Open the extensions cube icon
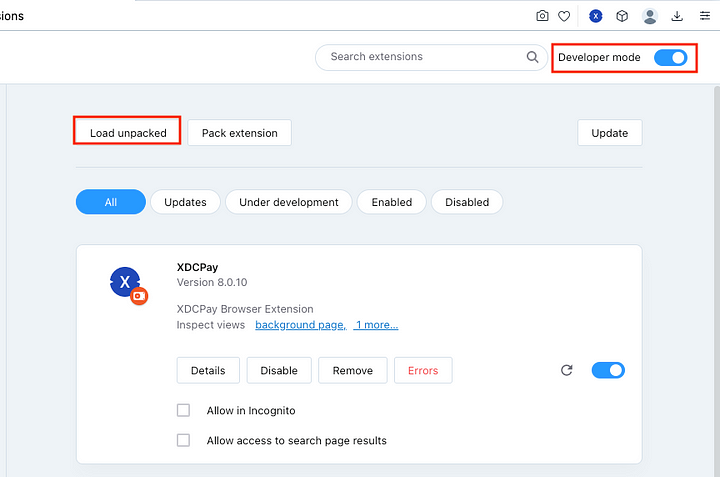The height and width of the screenshot is (477, 720). (622, 16)
